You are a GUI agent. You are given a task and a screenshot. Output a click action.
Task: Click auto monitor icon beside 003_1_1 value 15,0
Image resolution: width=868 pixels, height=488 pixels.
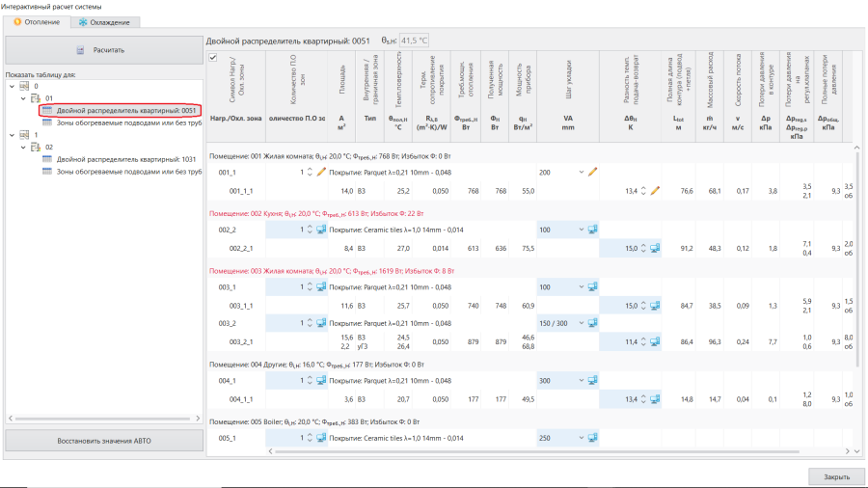(x=655, y=306)
